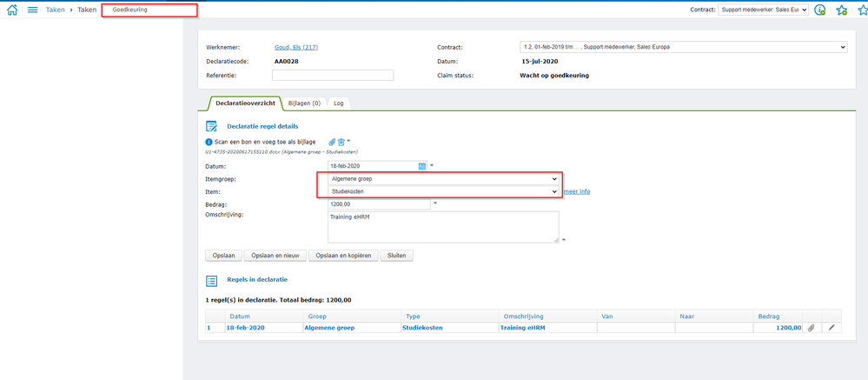The height and width of the screenshot is (380, 868).
Task: Click the Declaratie regel details section icon
Action: click(211, 126)
